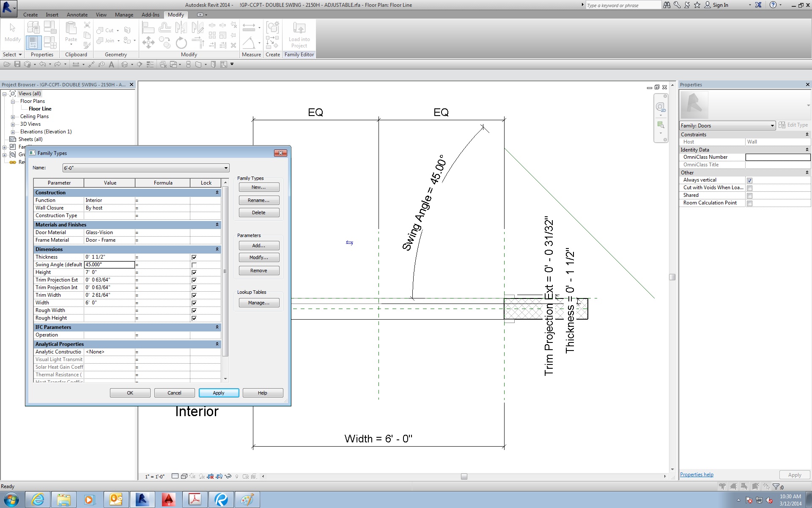Click the Rotate tool icon in ribbon
The width and height of the screenshot is (812, 508).
pyautogui.click(x=181, y=42)
